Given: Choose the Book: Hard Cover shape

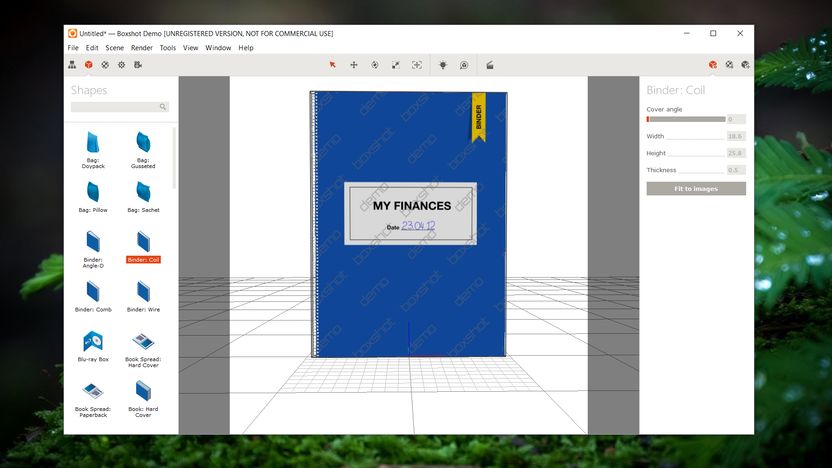Looking at the screenshot, I should [x=143, y=400].
